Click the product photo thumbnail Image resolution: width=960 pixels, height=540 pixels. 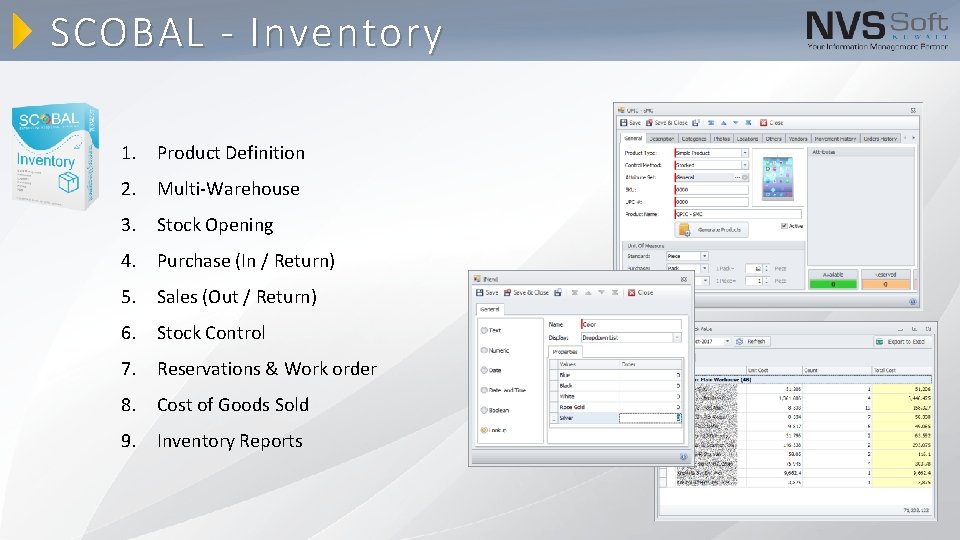coord(778,178)
